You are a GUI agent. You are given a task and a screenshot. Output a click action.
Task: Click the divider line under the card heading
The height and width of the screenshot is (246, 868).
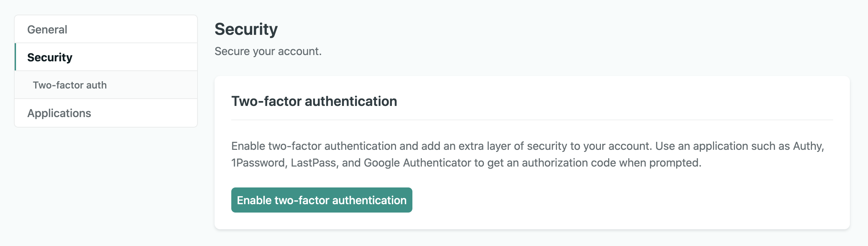532,120
